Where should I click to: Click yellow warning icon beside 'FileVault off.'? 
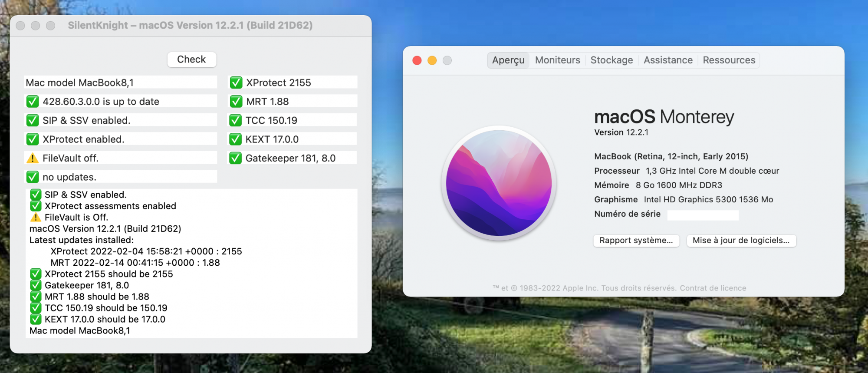[x=33, y=158]
